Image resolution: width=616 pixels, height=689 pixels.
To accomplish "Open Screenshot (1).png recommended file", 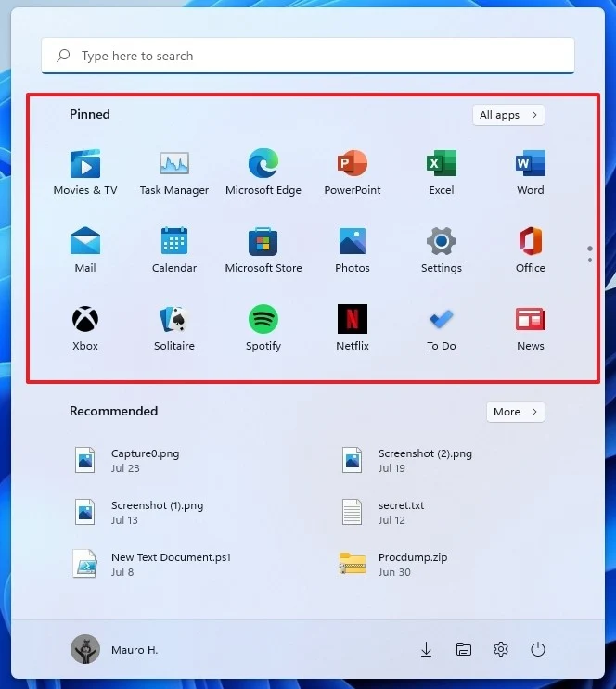I will 139,512.
